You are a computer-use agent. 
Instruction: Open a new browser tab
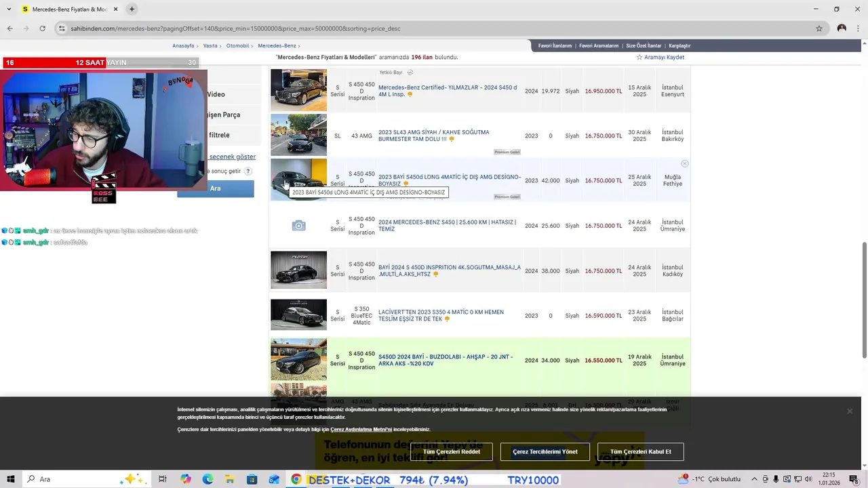(x=132, y=9)
